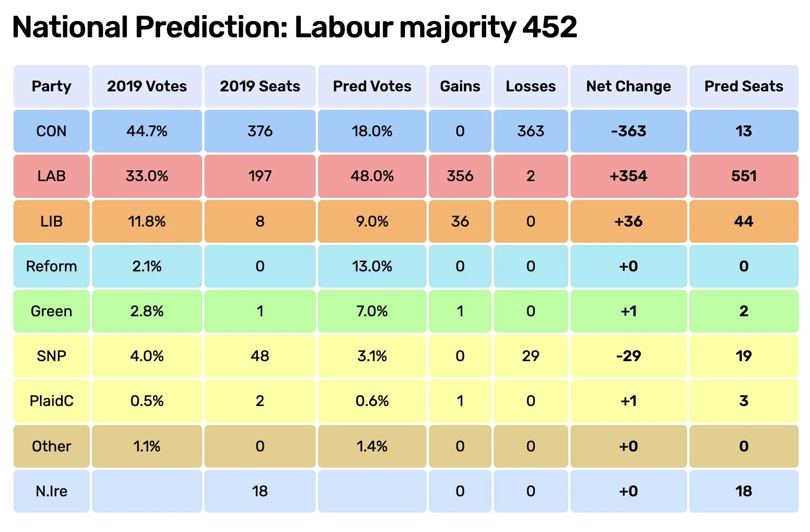Click Labour's predicted seats value 551

click(744, 176)
